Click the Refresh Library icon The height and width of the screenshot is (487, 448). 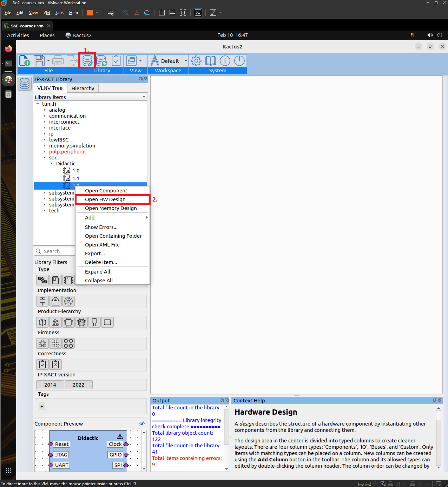point(101,61)
